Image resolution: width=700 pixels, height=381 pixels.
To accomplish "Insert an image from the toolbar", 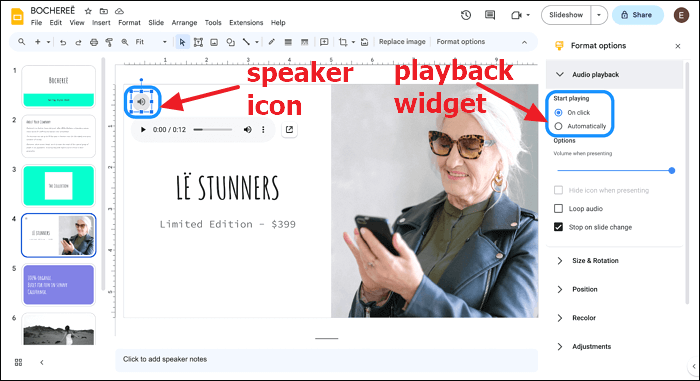I will (214, 42).
